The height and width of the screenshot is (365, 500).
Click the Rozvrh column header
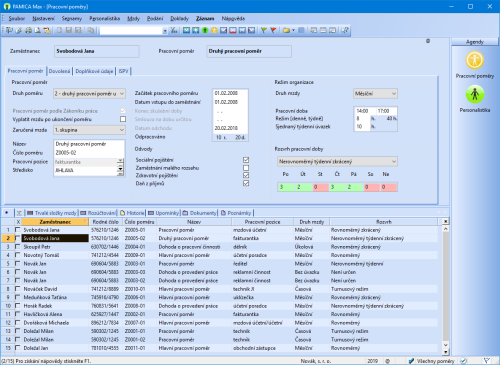pos(384,222)
